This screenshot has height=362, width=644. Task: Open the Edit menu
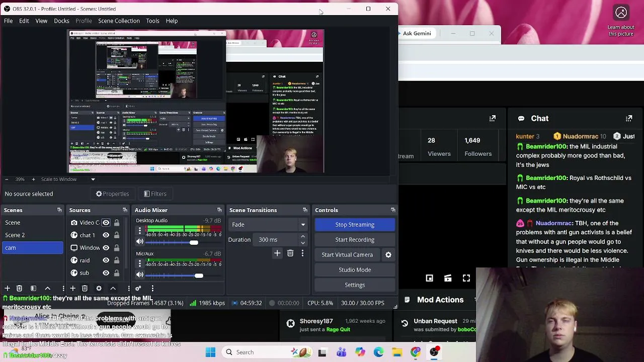point(24,21)
